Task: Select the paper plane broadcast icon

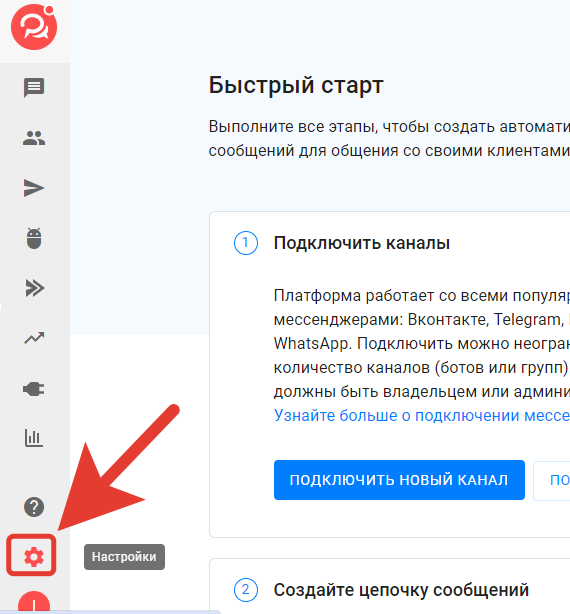Action: [x=34, y=188]
